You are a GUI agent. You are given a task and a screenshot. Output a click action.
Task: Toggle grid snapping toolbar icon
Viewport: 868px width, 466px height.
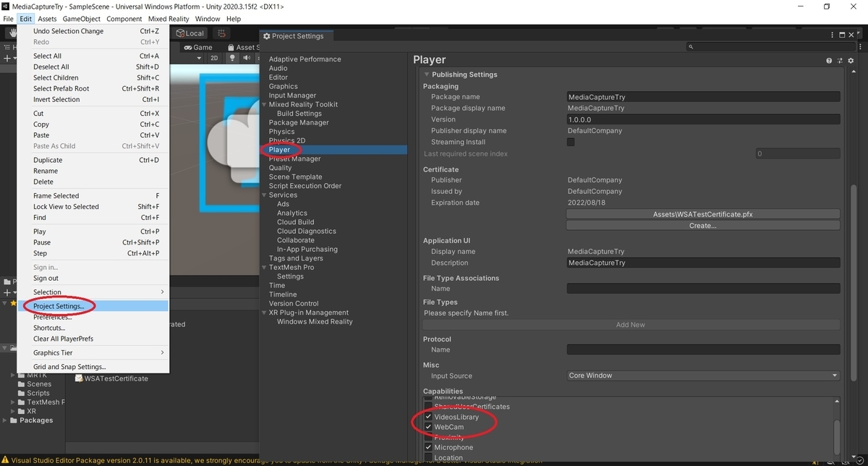221,33
